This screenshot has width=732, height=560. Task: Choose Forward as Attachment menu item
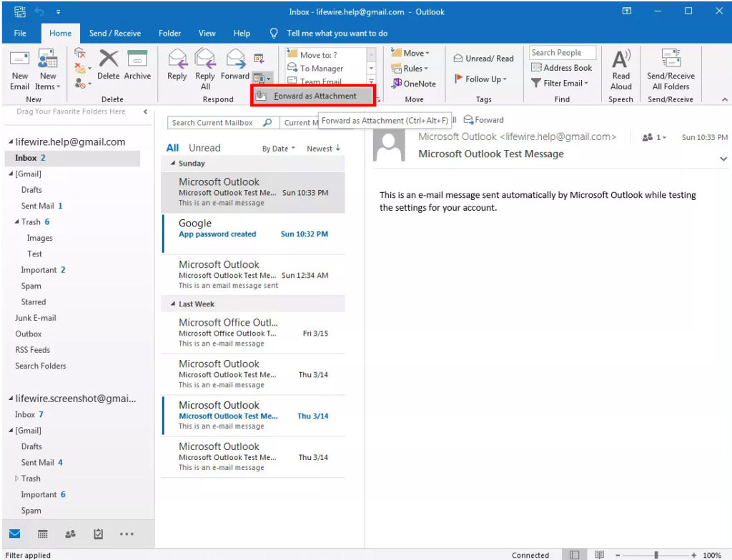(314, 96)
